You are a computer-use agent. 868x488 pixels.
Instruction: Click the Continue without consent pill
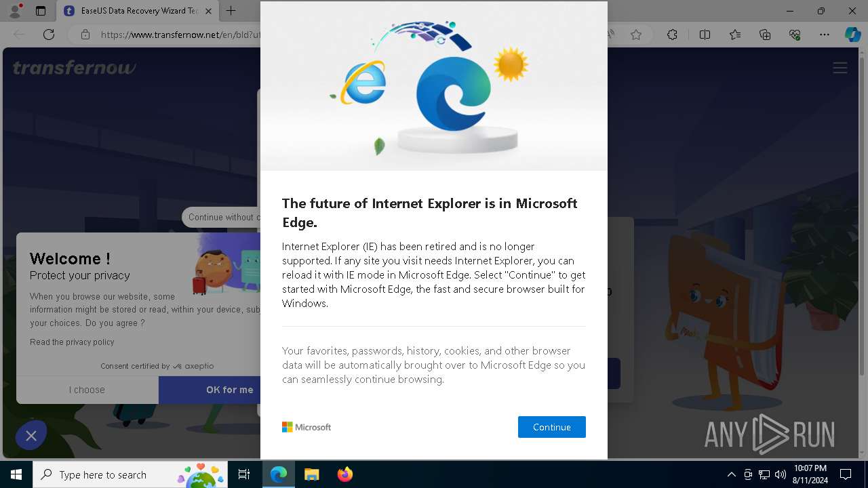[x=222, y=217]
